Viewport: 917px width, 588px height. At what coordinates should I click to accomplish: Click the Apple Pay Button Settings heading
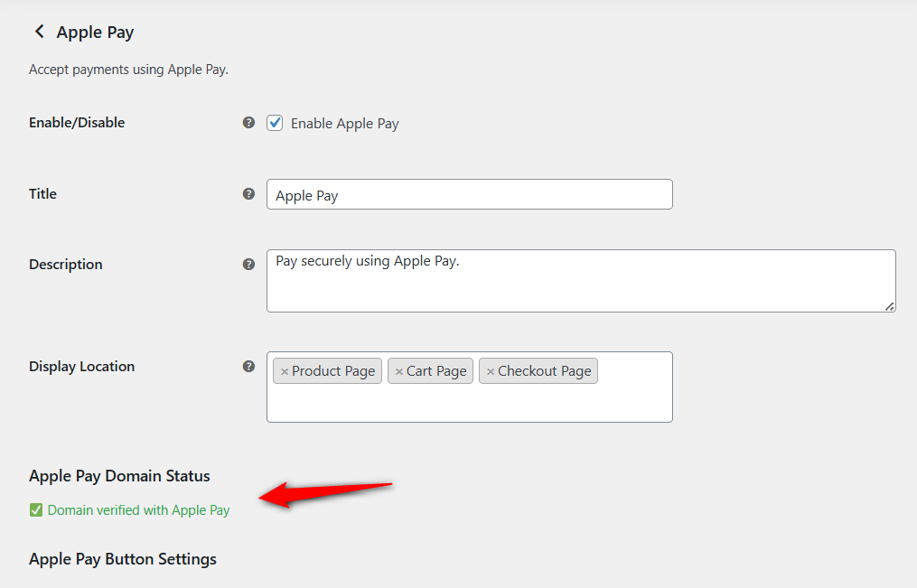[123, 559]
